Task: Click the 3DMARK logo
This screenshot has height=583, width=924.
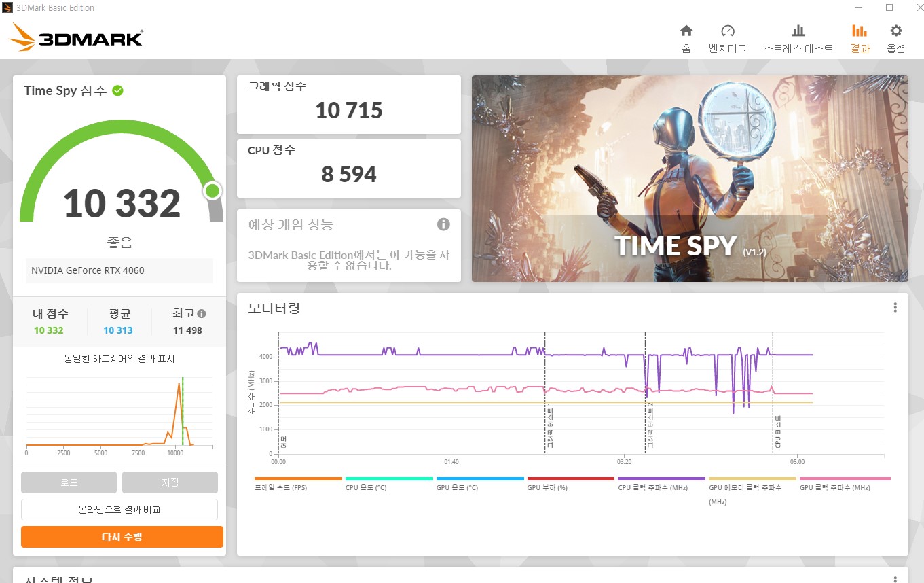Action: click(x=76, y=37)
